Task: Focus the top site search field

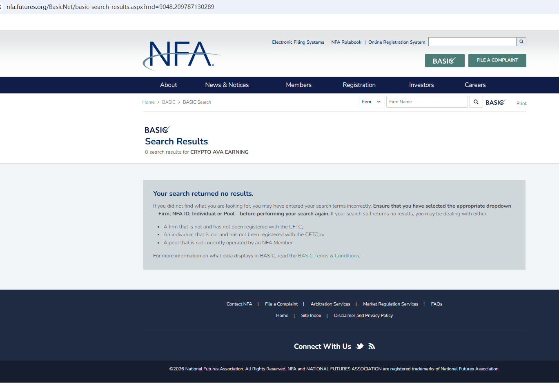Action: pyautogui.click(x=472, y=42)
